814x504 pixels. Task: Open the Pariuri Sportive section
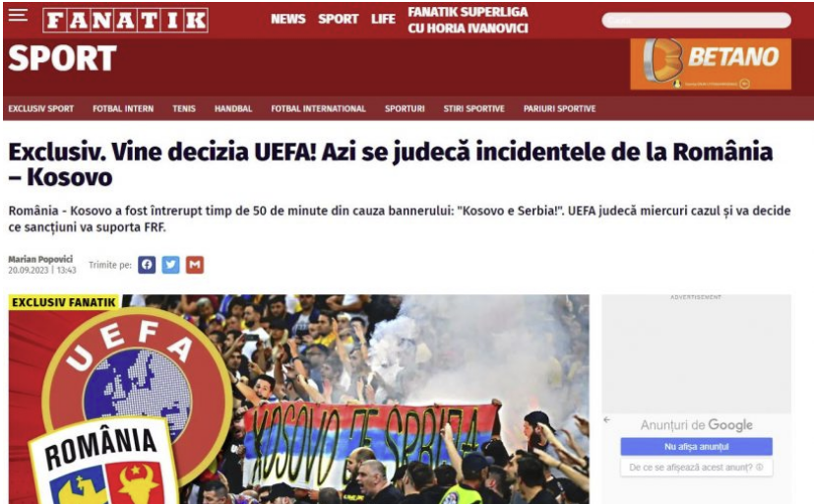[560, 109]
